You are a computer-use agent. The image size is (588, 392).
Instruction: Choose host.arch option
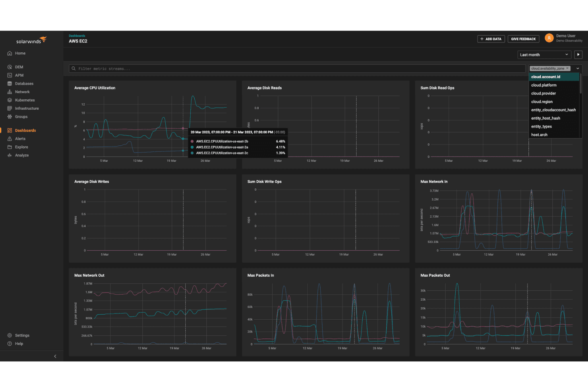click(x=554, y=135)
